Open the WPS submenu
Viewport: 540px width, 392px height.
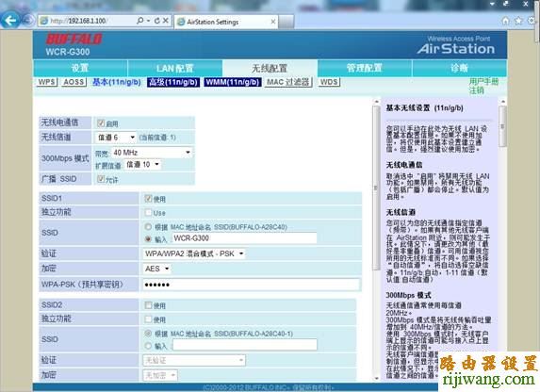47,82
